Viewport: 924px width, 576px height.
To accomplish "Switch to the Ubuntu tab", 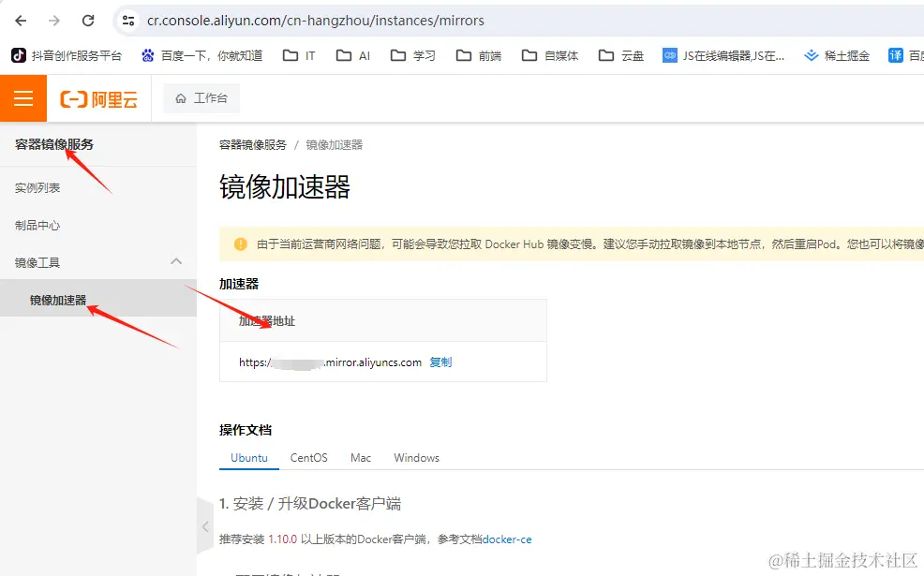I will pyautogui.click(x=248, y=458).
